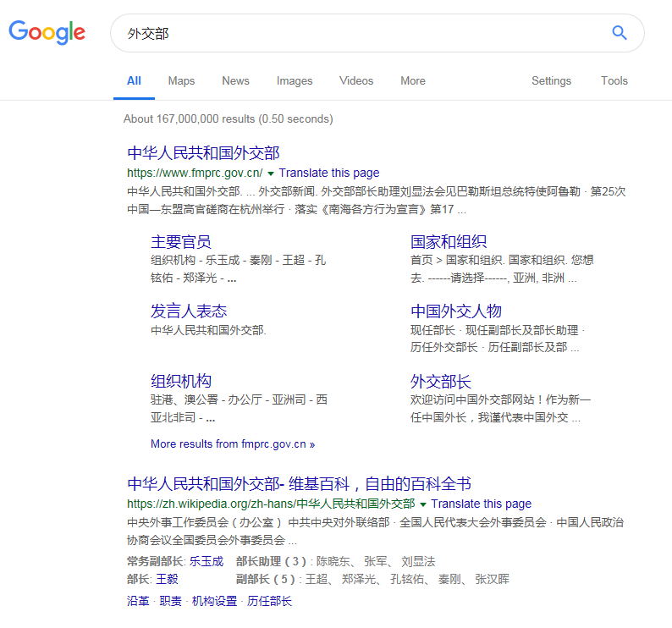This screenshot has width=672, height=628.
Task: Open the 维基百科 result title link
Action: 299,484
